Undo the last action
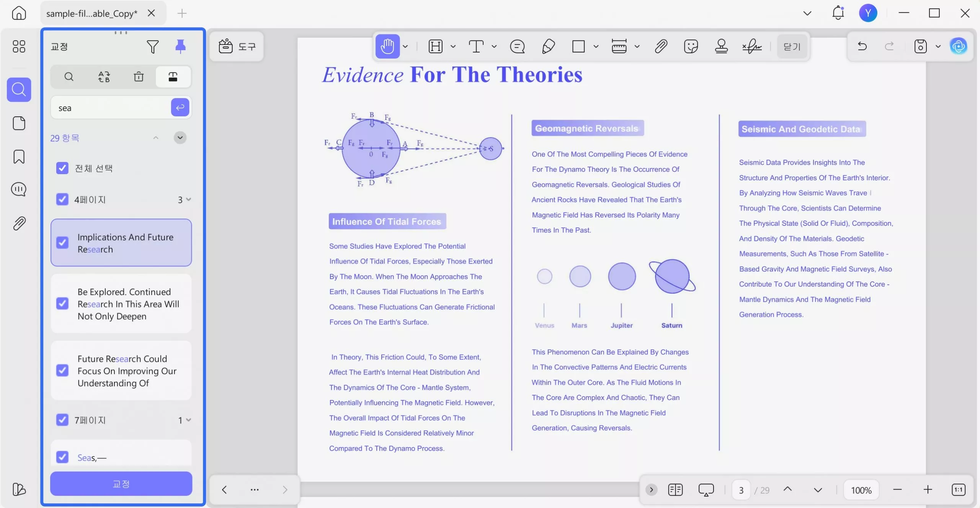Screen dimensions: 980x508 862,47
